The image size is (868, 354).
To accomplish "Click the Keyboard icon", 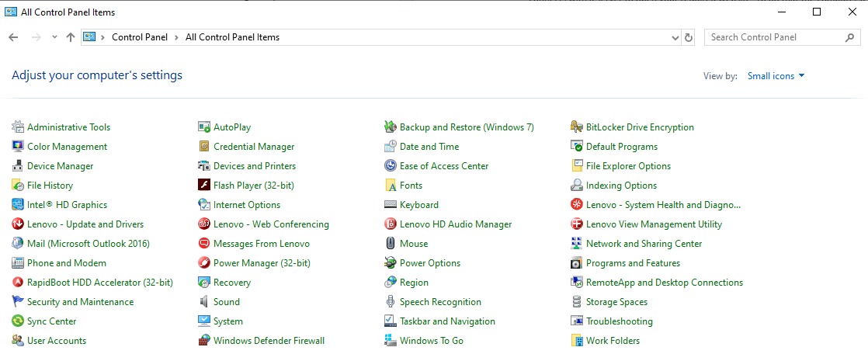I will (x=391, y=205).
